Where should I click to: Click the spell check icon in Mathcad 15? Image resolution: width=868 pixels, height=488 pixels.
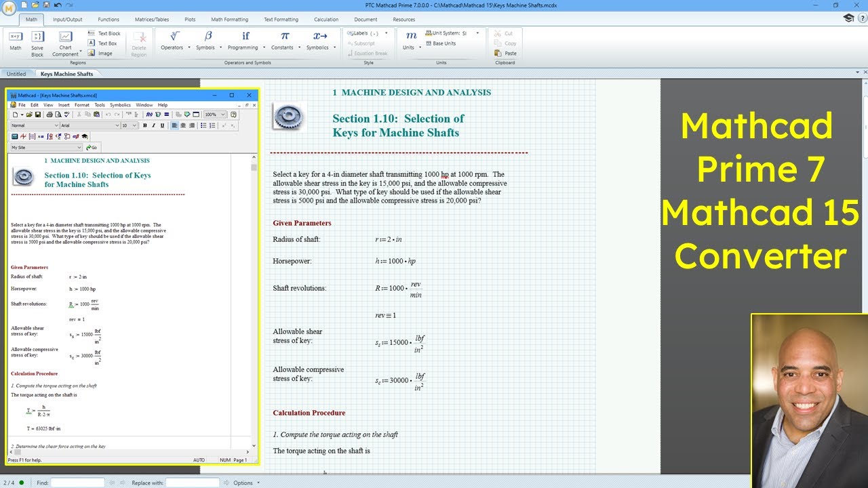[x=67, y=115]
